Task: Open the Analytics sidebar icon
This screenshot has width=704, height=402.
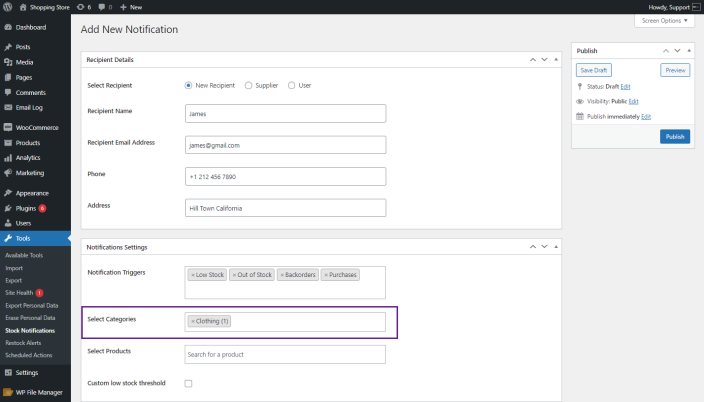Action: click(x=8, y=157)
